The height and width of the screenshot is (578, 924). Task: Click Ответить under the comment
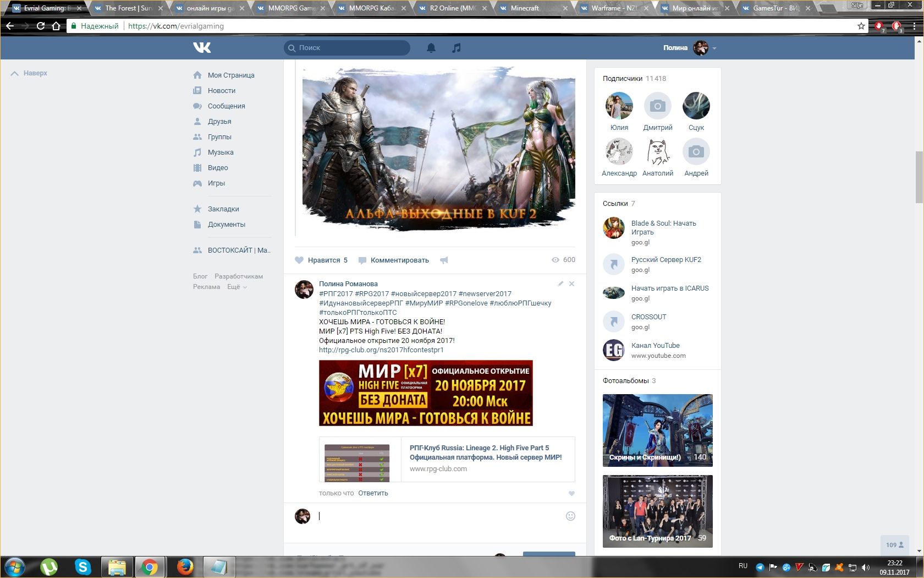(x=373, y=493)
